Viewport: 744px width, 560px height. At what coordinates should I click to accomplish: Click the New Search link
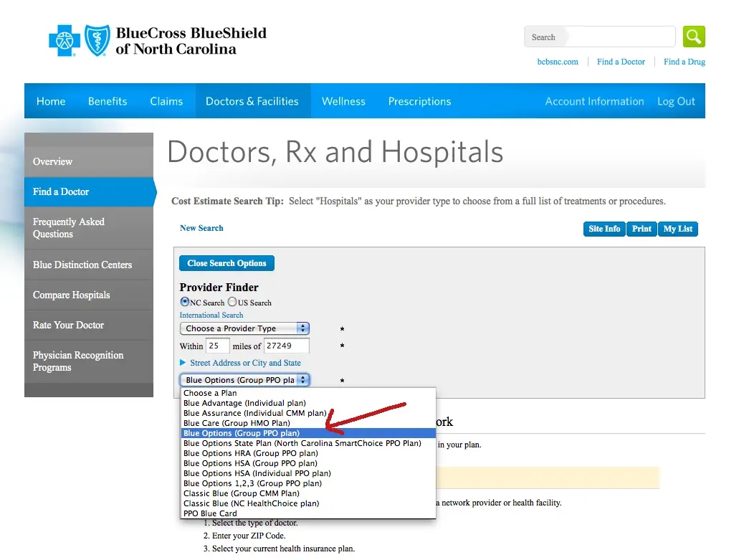(x=201, y=227)
